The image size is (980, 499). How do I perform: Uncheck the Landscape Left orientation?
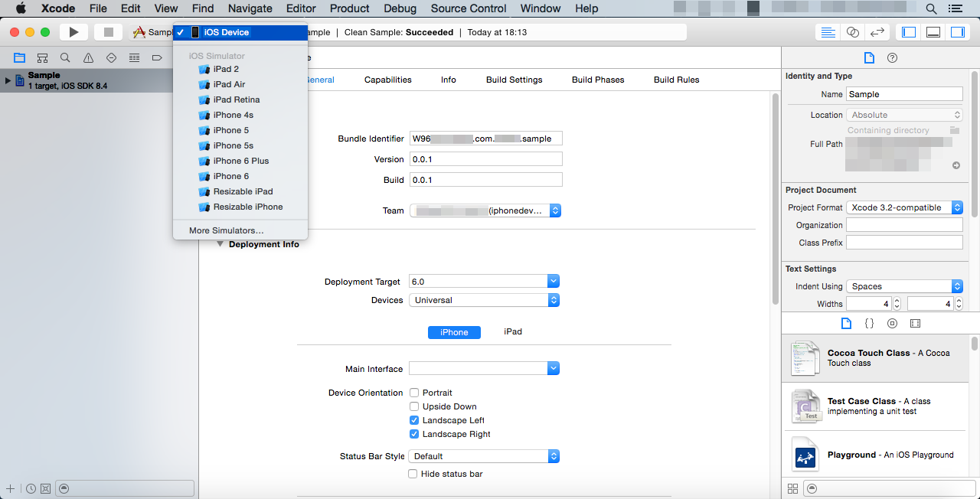point(413,420)
